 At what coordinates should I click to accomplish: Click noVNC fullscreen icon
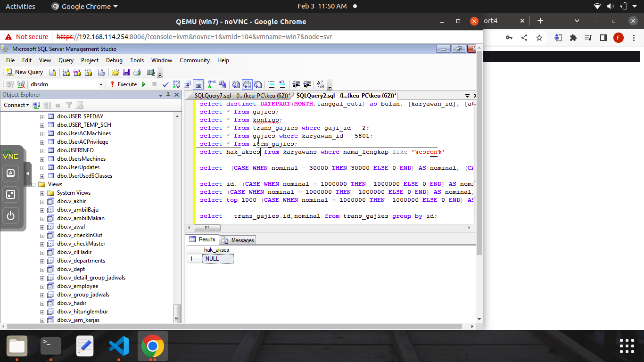pyautogui.click(x=11, y=195)
